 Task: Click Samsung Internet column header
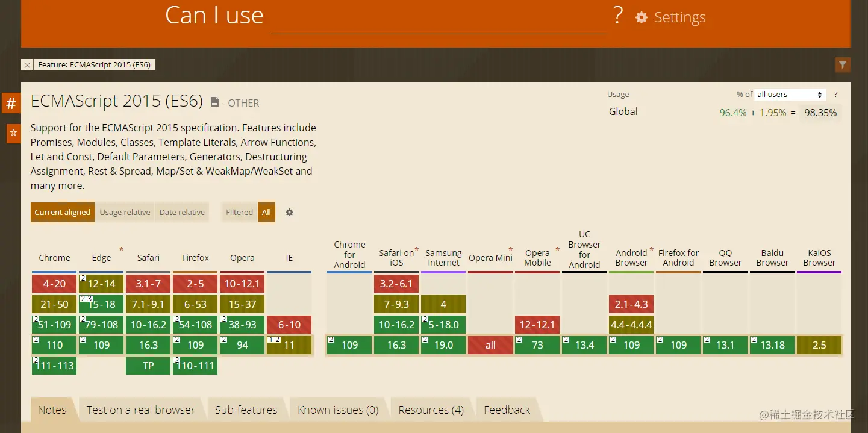tap(443, 258)
